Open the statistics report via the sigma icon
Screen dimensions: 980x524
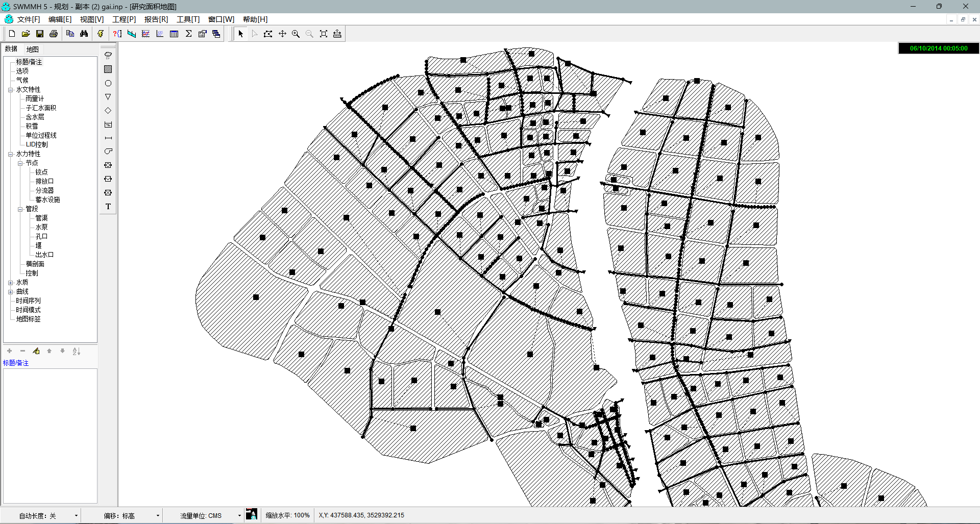pos(188,34)
